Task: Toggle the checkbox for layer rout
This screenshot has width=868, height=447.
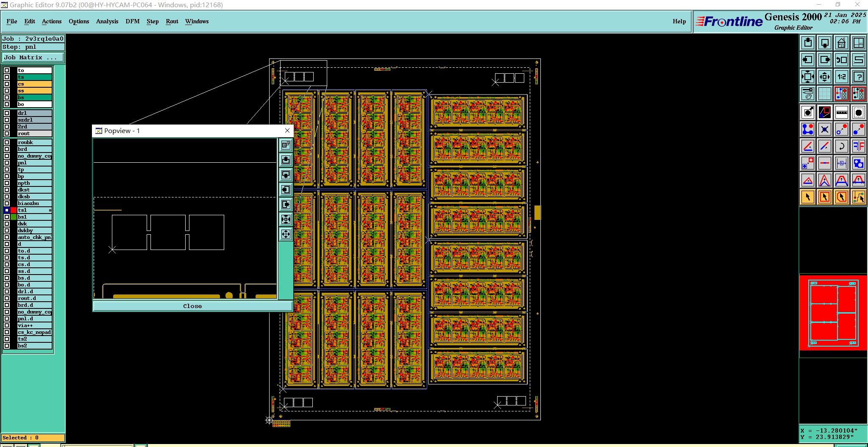Action: [x=7, y=133]
